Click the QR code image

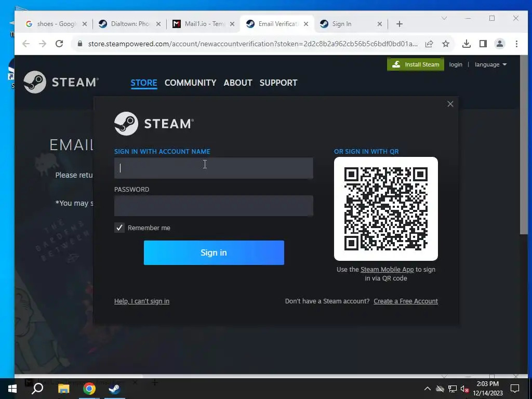click(x=386, y=209)
